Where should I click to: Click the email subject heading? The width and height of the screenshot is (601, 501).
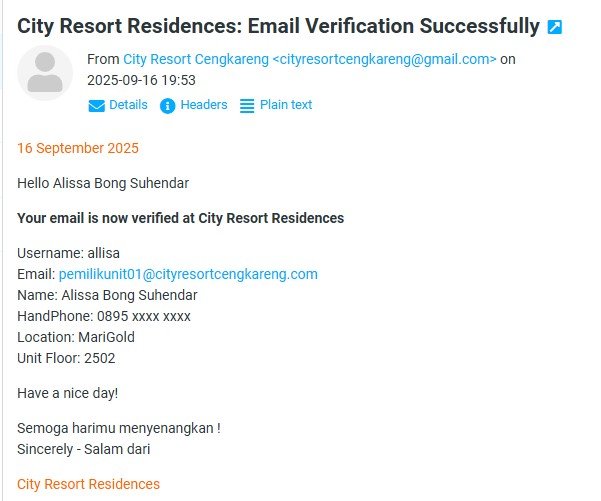(278, 26)
